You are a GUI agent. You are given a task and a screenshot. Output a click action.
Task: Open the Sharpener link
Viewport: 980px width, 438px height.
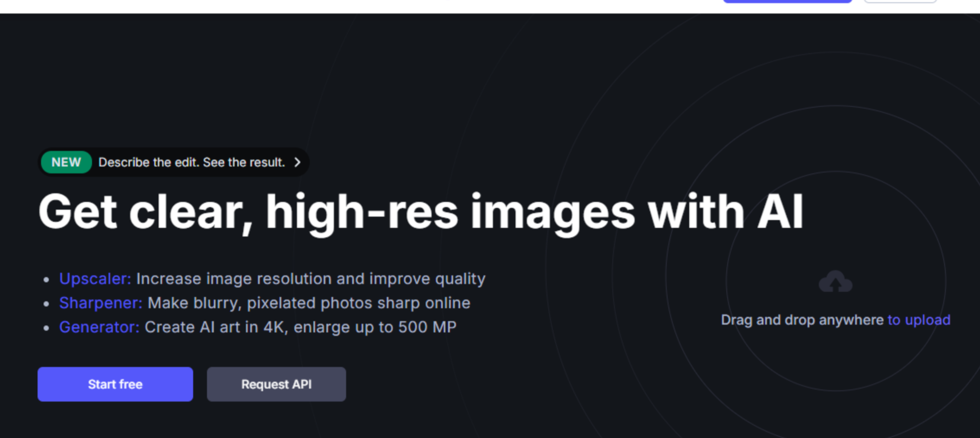[x=101, y=303]
